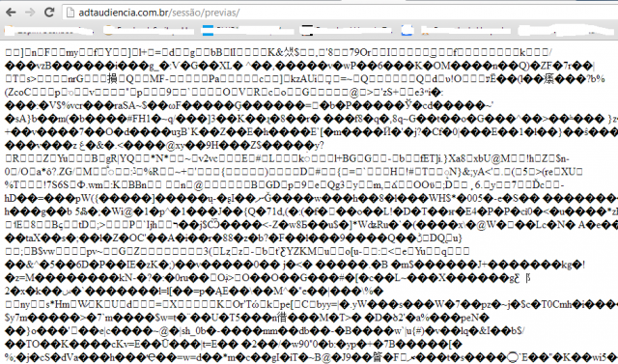Click the grayed forward arrow
Screen dimensions: 618x364
30,13
